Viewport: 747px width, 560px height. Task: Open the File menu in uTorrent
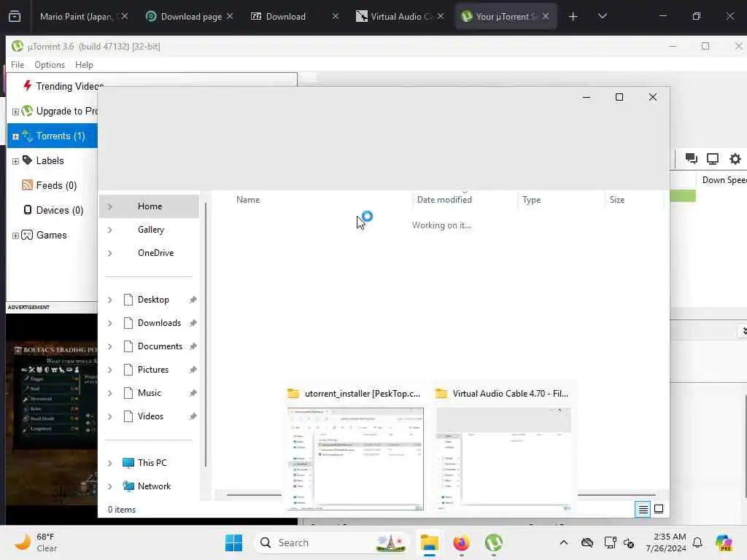tap(18, 65)
